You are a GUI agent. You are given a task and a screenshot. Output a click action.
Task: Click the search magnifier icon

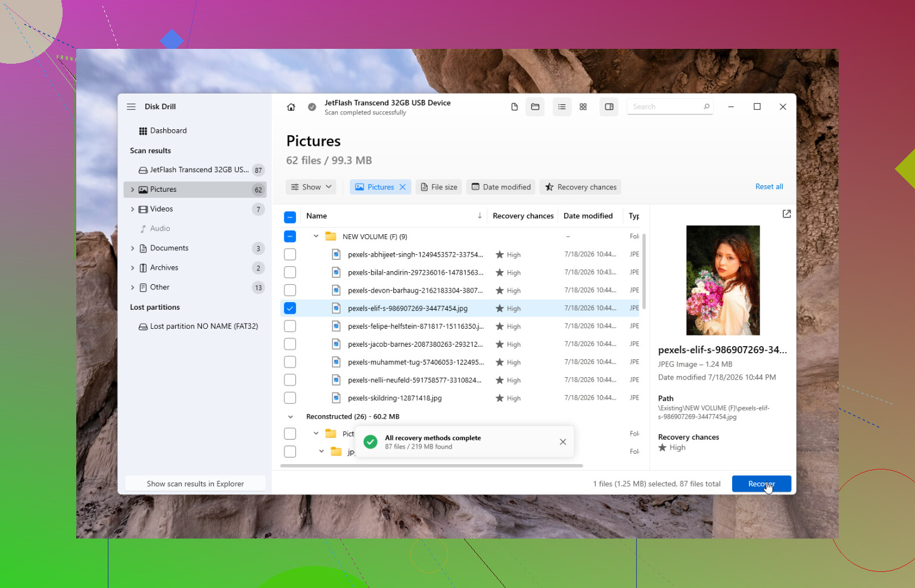[x=707, y=107]
